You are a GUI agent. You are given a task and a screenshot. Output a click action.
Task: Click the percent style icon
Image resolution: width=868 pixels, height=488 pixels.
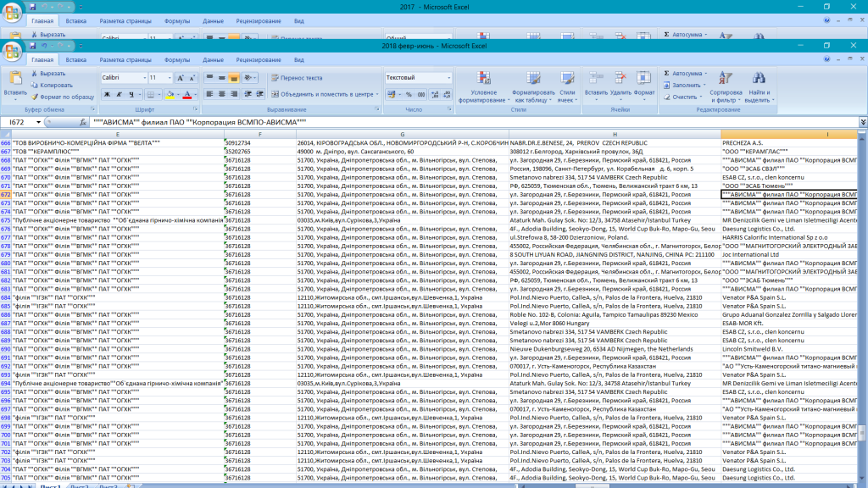[409, 94]
